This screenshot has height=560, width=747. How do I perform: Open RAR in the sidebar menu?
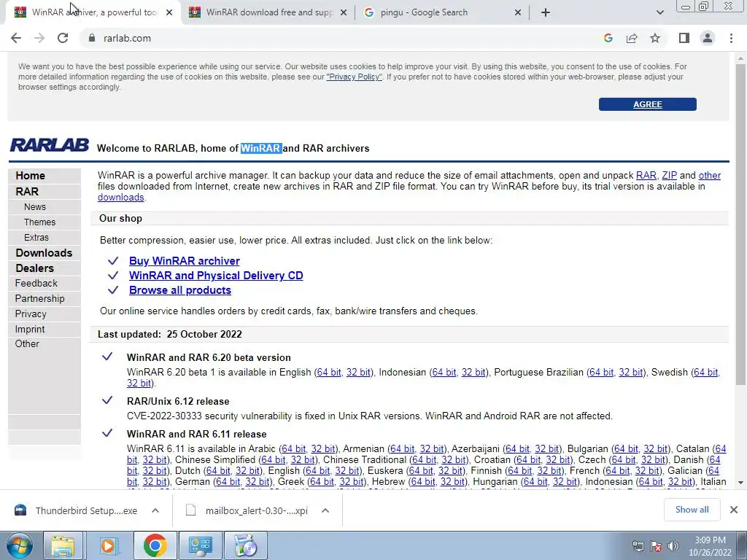(x=27, y=192)
